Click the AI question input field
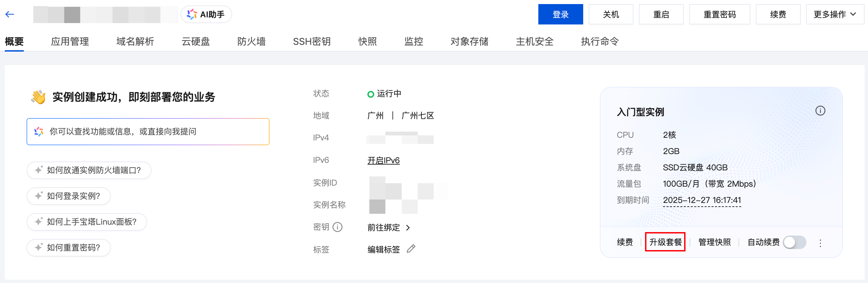This screenshot has width=868, height=283. tap(153, 132)
